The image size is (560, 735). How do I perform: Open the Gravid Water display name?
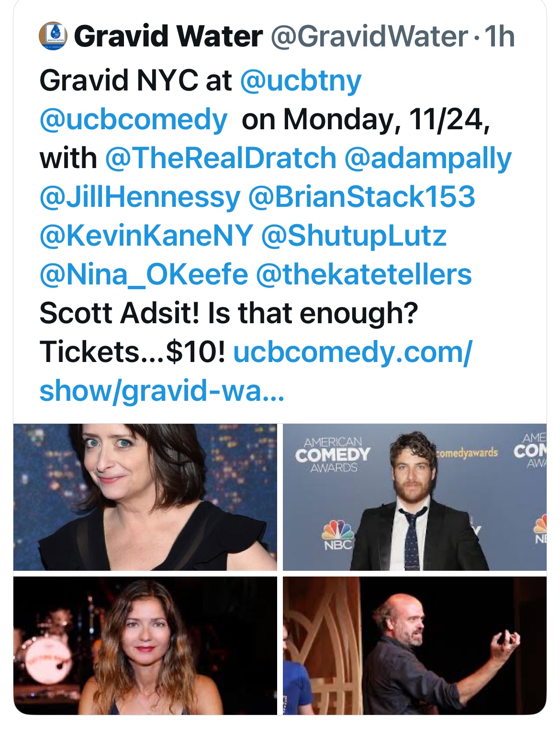point(168,36)
